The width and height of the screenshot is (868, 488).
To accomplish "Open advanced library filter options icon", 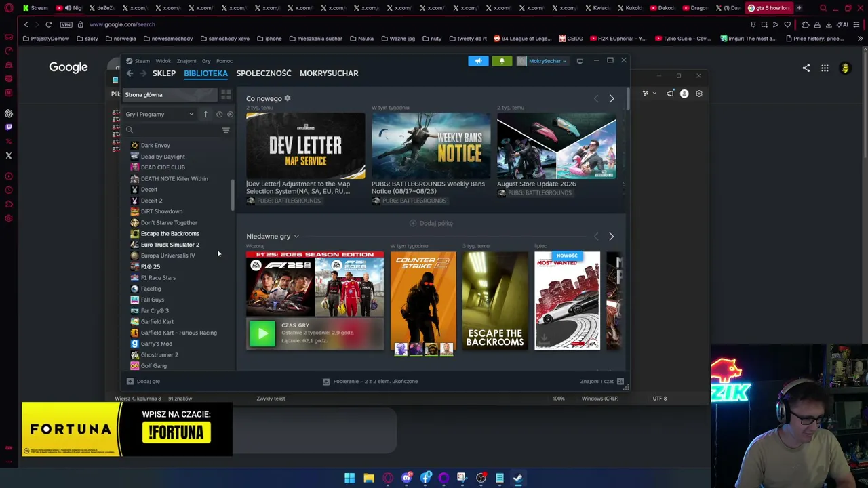I will [x=226, y=130].
